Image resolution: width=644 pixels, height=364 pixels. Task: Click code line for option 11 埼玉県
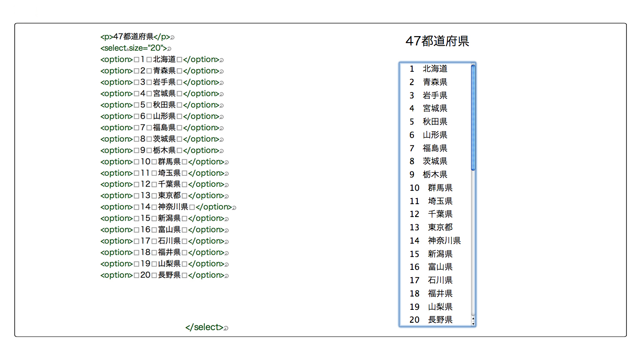[x=164, y=173]
